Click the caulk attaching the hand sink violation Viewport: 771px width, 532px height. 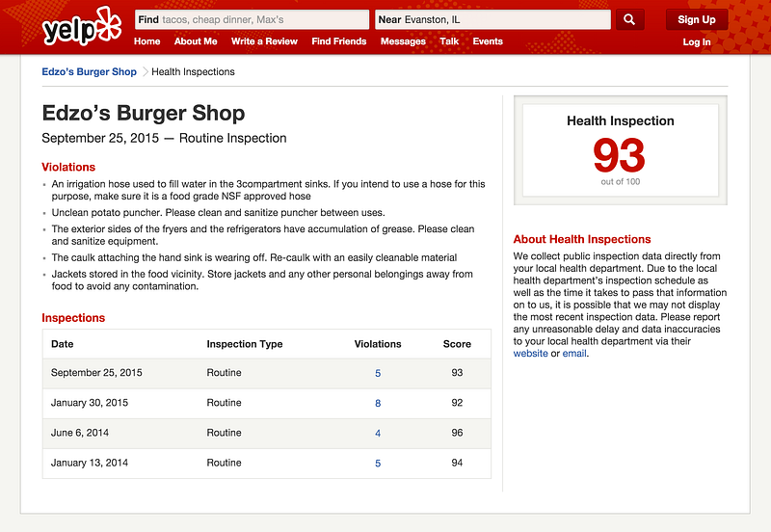pyautogui.click(x=254, y=257)
